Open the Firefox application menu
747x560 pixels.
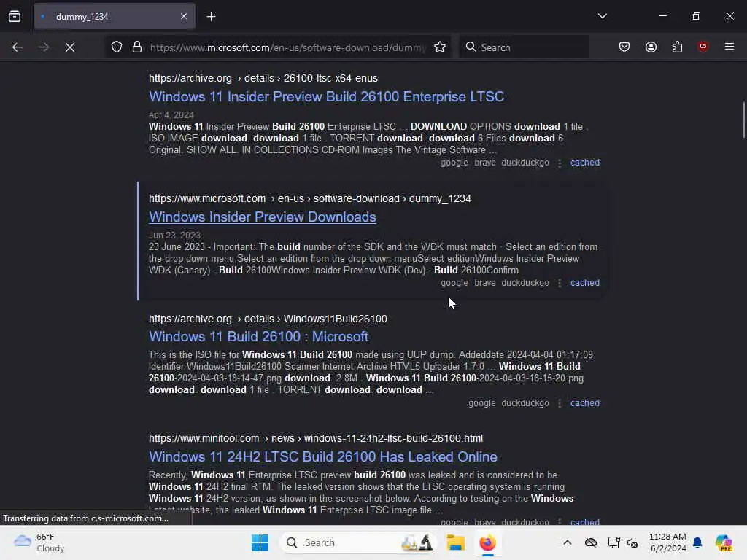(729, 47)
